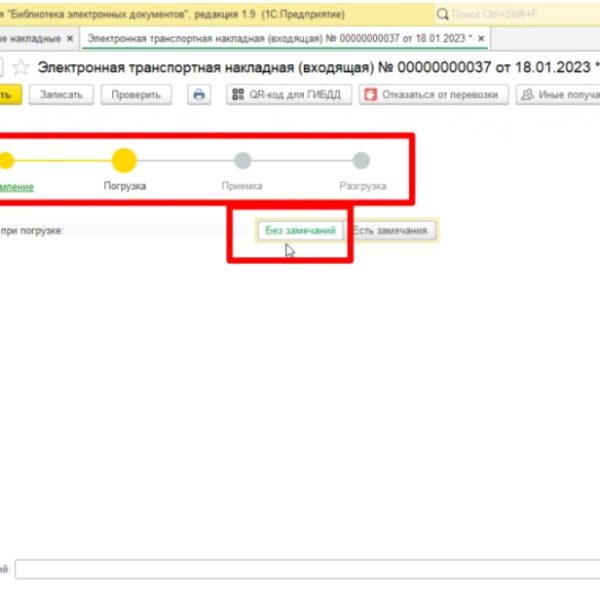Click the Проверить button

(x=136, y=95)
